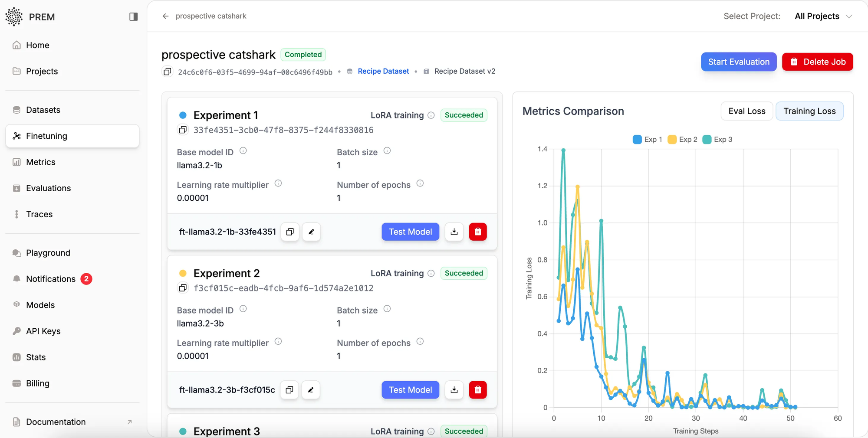
Task: Delete the ft-llama3.2-3b model via trash icon
Action: click(477, 390)
